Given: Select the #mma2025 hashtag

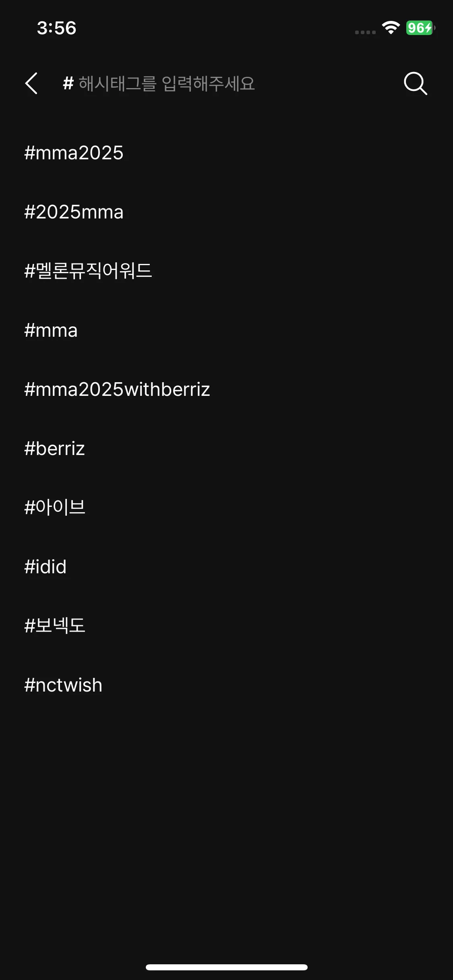Looking at the screenshot, I should tap(74, 153).
